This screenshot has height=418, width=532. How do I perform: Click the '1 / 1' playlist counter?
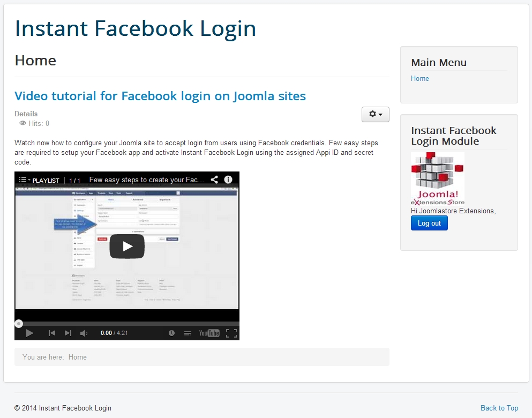coord(74,180)
